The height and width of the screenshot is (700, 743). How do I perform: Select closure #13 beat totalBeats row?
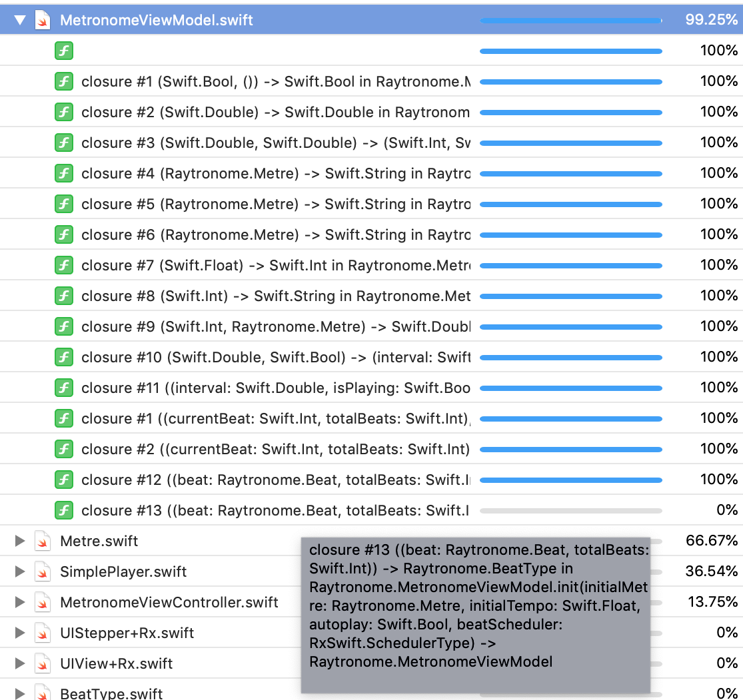(276, 510)
